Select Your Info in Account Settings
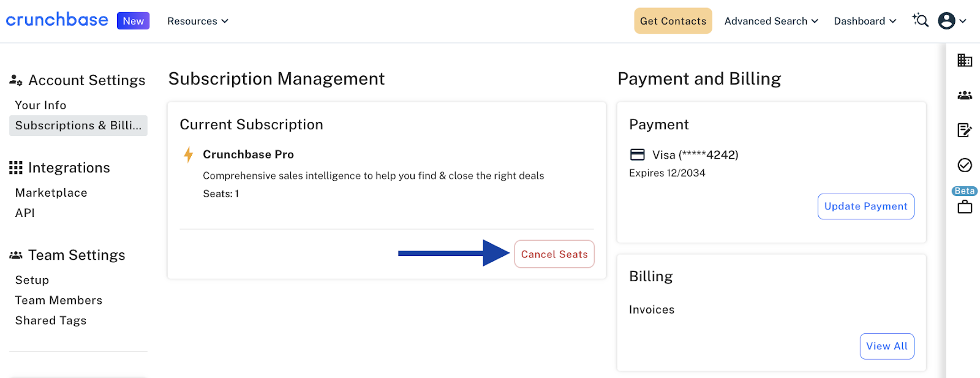The width and height of the screenshot is (980, 378). pyautogui.click(x=40, y=105)
